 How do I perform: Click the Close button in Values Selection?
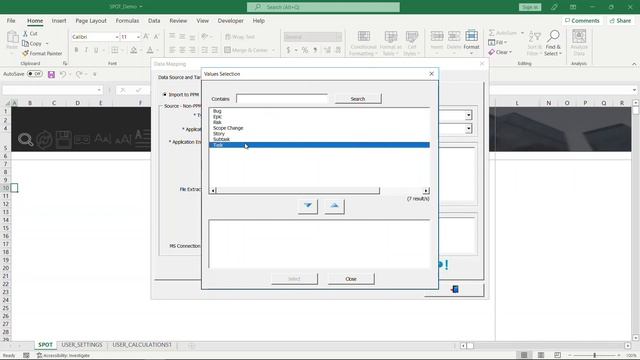click(x=351, y=279)
